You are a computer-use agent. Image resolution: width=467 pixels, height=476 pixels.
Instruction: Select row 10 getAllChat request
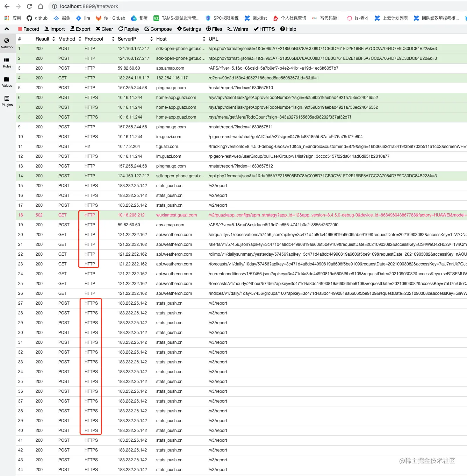[241, 137]
